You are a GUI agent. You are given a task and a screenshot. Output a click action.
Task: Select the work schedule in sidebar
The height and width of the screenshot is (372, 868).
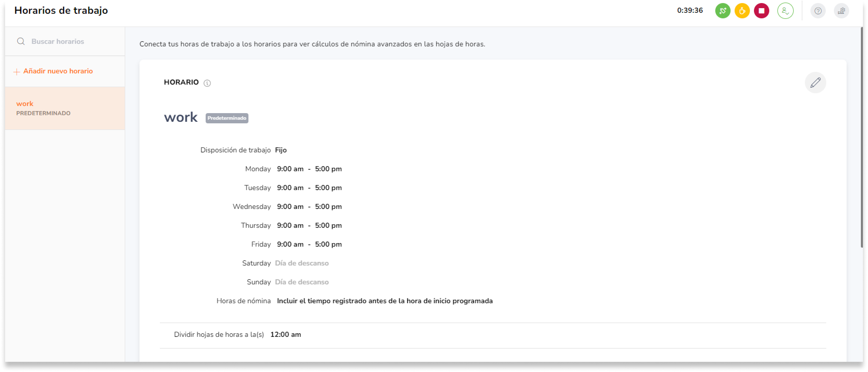65,108
